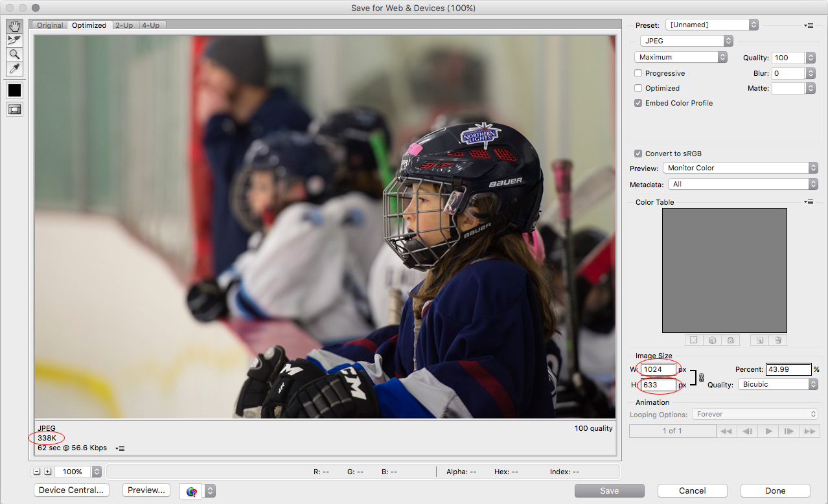Disable Embed Color Profile checkbox

pyautogui.click(x=638, y=103)
